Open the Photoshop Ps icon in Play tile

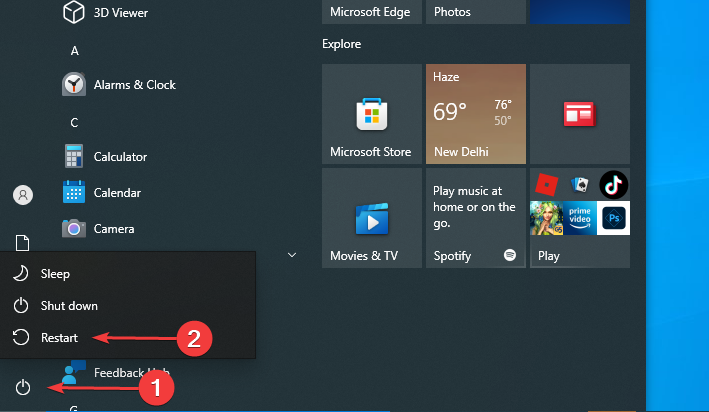pyautogui.click(x=614, y=218)
